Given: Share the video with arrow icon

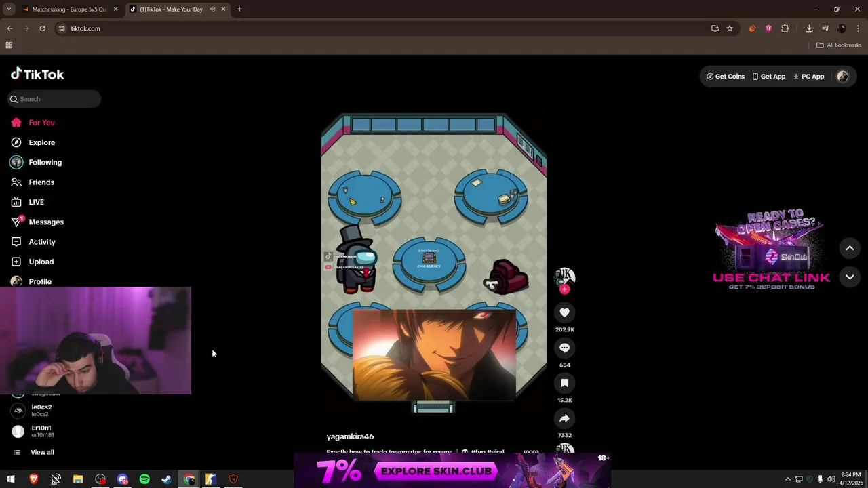Looking at the screenshot, I should (x=564, y=418).
